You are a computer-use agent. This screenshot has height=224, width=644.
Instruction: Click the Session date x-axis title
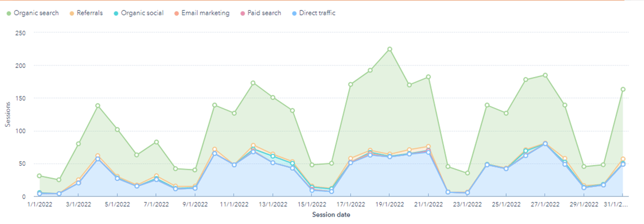(x=331, y=214)
